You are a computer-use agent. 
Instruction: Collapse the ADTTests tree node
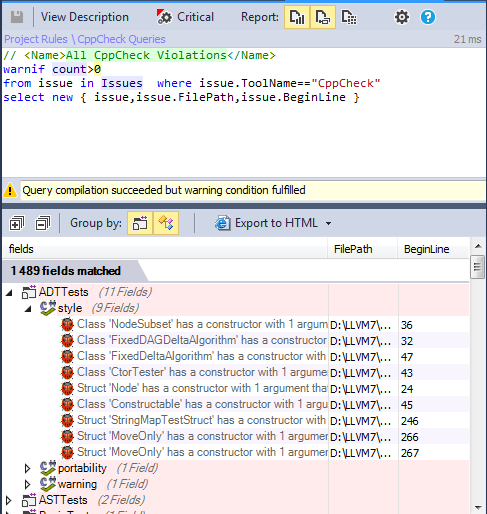click(x=9, y=293)
